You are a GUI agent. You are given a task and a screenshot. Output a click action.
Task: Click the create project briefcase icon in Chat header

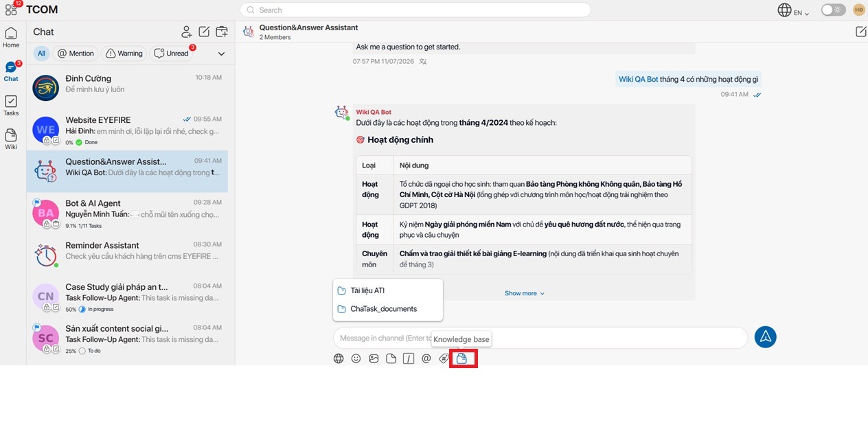point(221,32)
